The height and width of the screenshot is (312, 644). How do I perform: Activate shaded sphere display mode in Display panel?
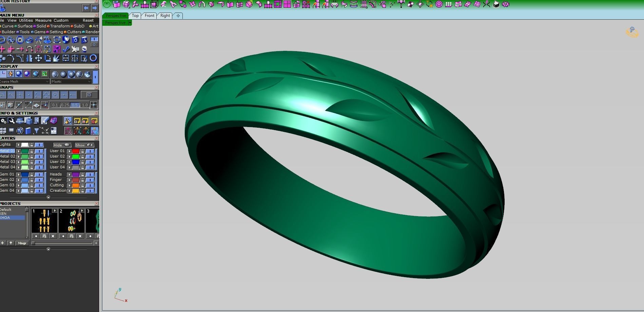click(x=19, y=74)
